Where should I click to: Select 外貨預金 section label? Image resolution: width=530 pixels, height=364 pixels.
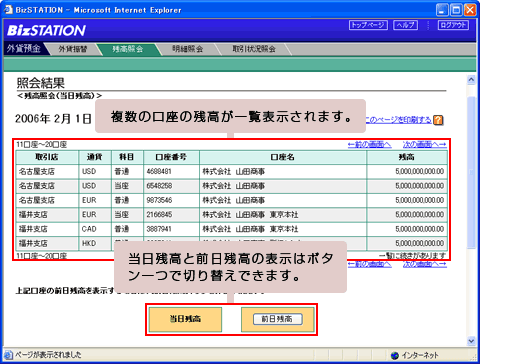point(23,49)
